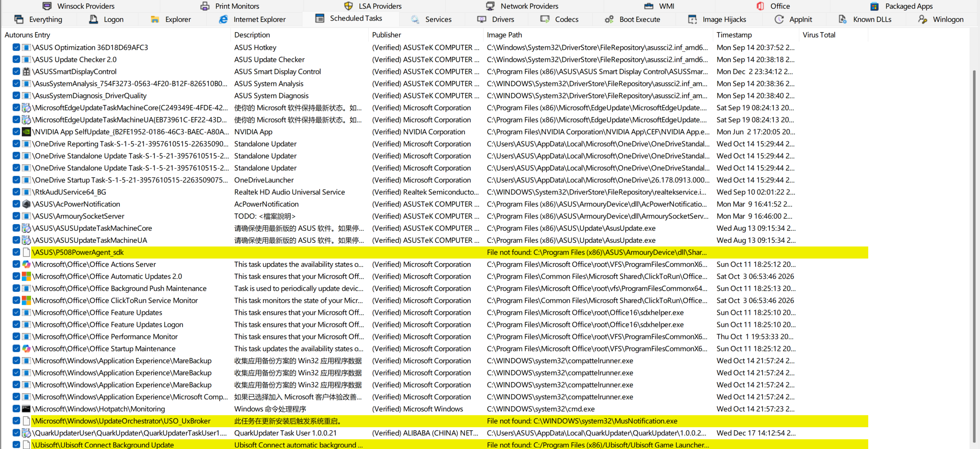Click the Logon tab icon
The image size is (980, 449).
pos(93,19)
